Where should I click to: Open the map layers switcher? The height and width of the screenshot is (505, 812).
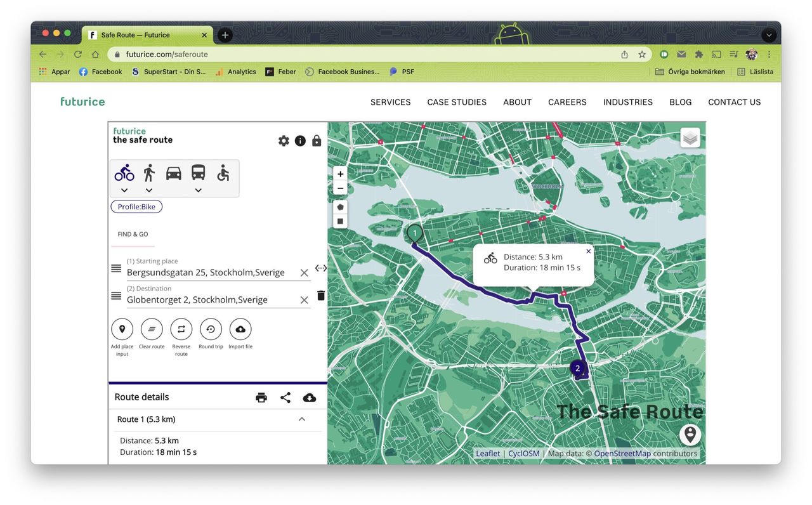[690, 138]
